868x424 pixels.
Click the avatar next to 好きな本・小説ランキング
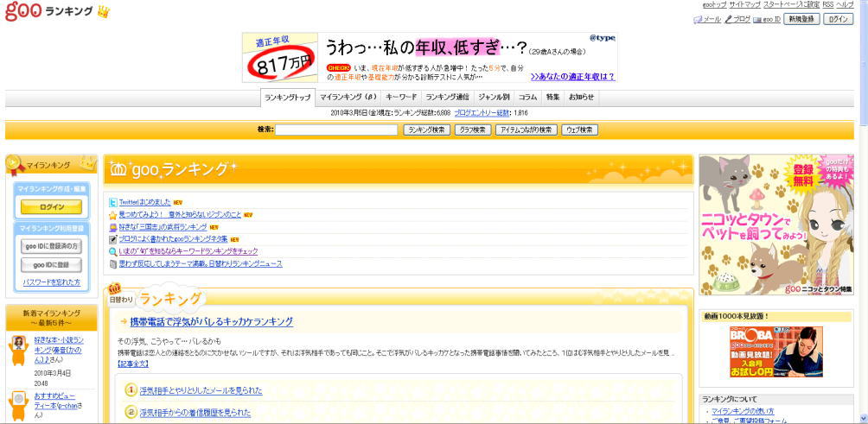coord(19,350)
